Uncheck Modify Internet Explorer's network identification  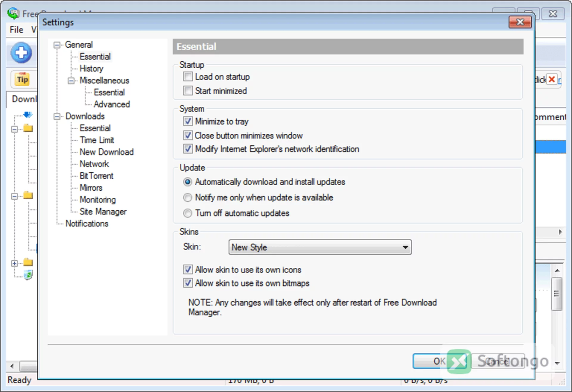(188, 149)
